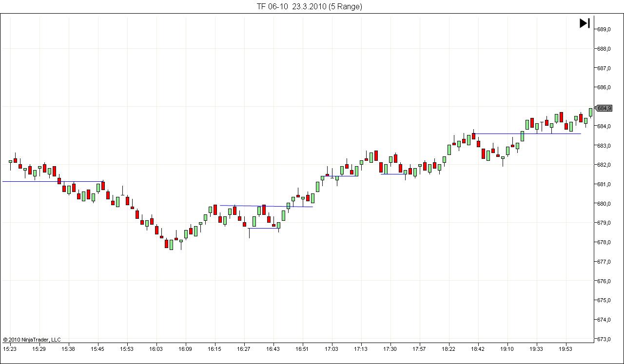
Task: Click the 684,0 price axis label
Action: (604, 126)
